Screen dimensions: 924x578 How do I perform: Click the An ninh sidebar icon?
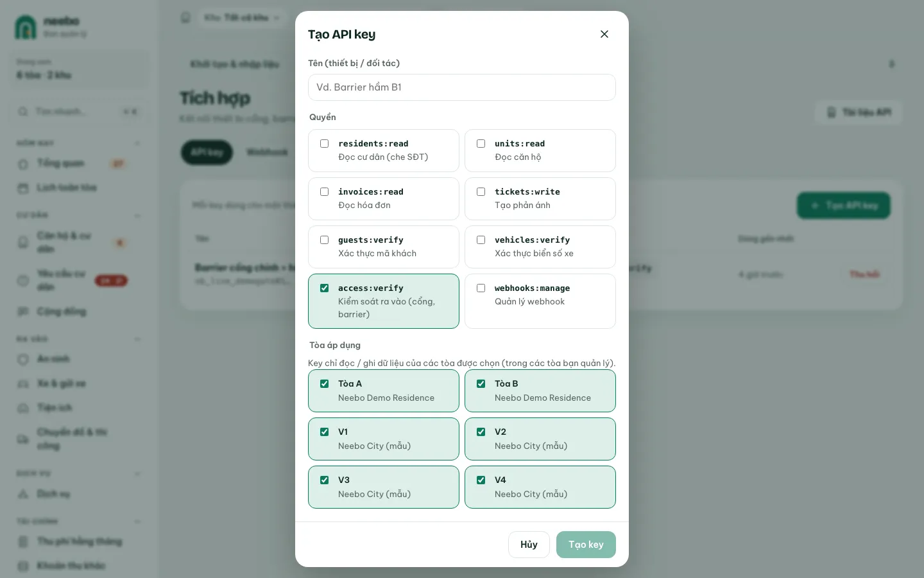[x=23, y=359]
